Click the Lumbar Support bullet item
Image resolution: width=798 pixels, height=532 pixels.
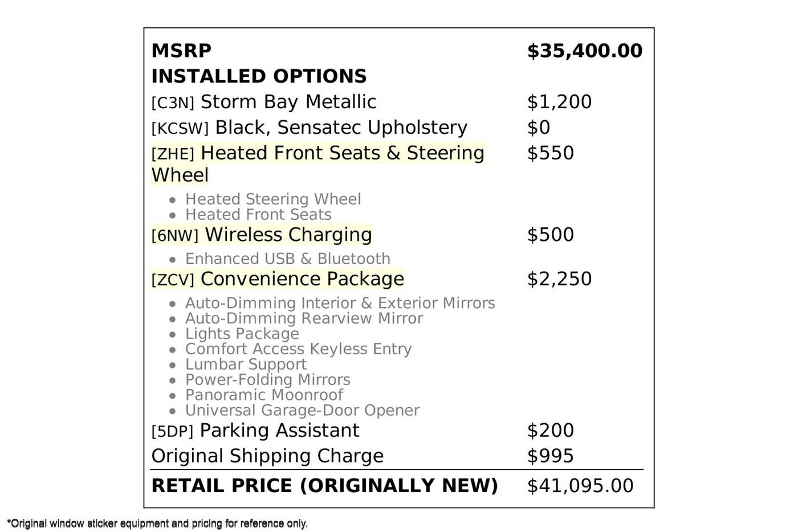pos(246,364)
